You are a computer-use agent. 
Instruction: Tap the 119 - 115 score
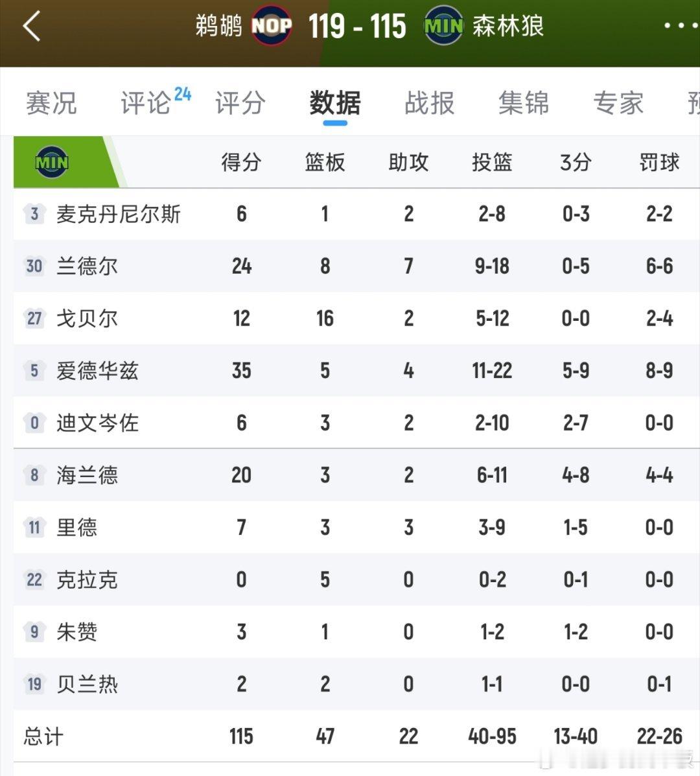point(357,26)
